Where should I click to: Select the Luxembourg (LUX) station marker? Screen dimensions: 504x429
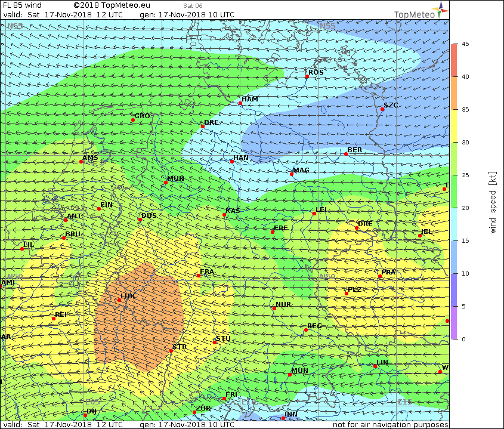click(x=119, y=300)
